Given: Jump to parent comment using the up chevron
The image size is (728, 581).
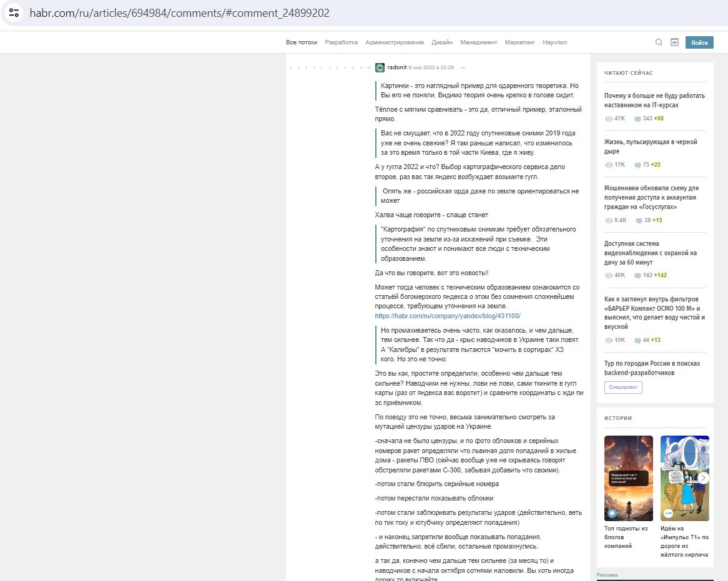Looking at the screenshot, I should (x=463, y=68).
